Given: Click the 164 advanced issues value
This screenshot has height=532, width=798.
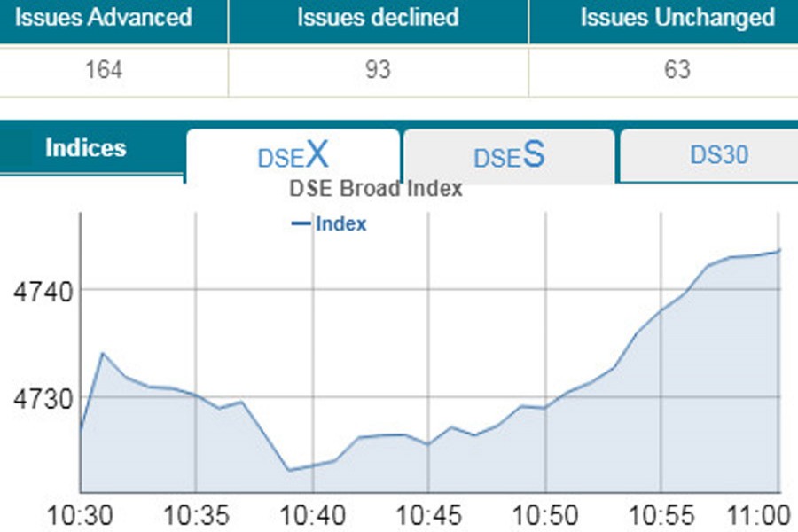Looking at the screenshot, I should pyautogui.click(x=104, y=70).
